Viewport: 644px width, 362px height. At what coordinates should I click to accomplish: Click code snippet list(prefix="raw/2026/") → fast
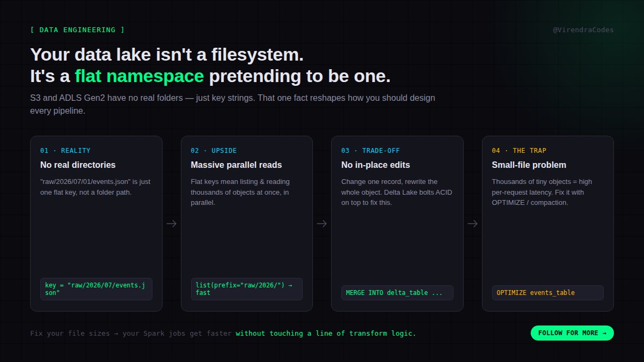[x=247, y=289]
